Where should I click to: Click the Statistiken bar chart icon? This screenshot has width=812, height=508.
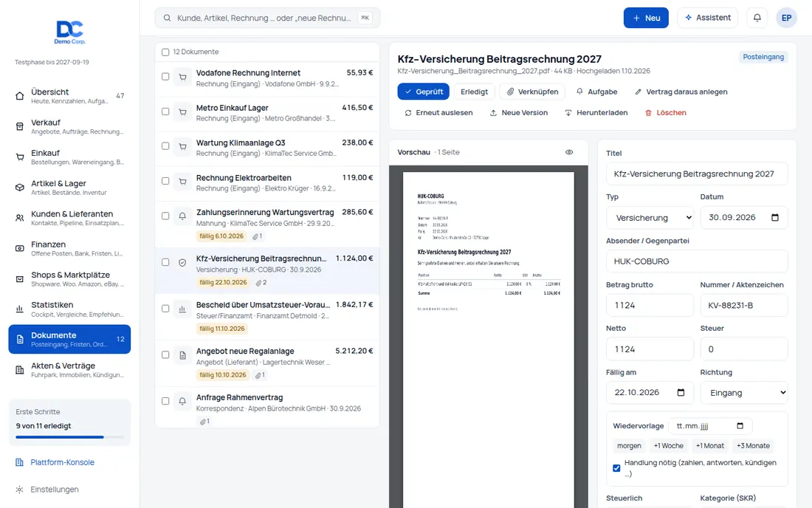(20, 309)
